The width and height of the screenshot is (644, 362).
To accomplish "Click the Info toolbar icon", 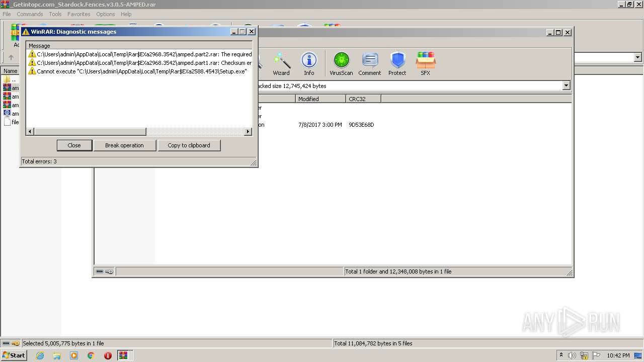I will coord(309,64).
